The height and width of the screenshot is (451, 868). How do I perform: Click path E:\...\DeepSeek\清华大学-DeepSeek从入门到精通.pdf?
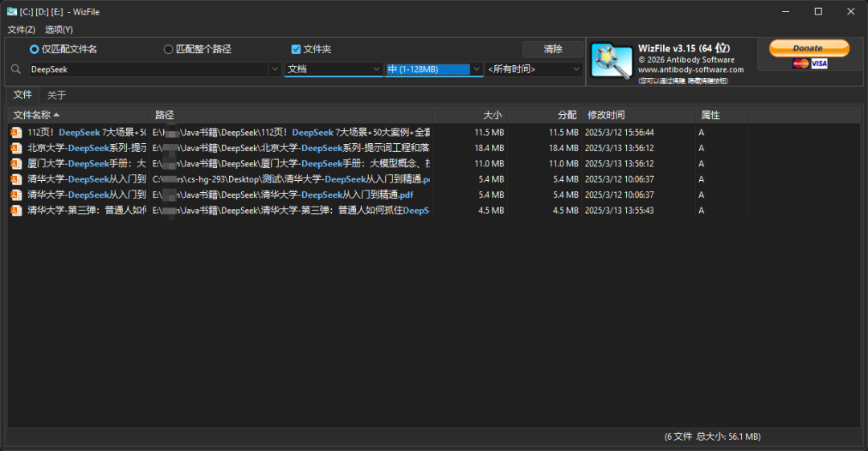pyautogui.click(x=283, y=195)
